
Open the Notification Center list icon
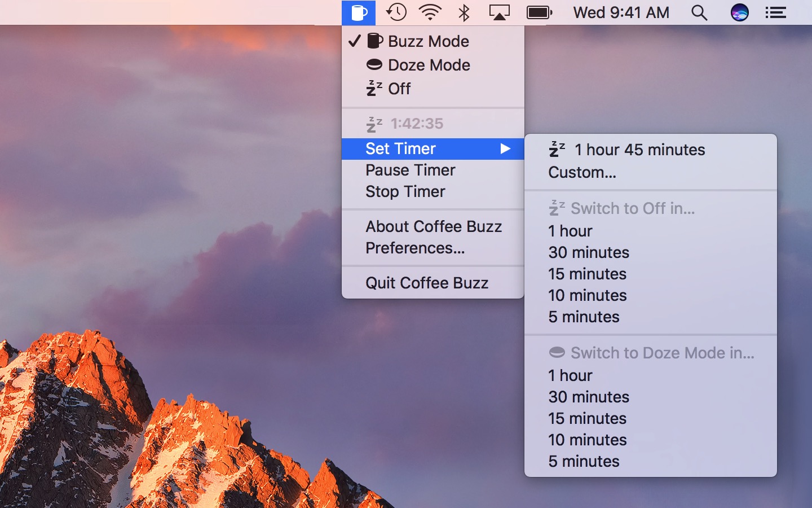776,12
